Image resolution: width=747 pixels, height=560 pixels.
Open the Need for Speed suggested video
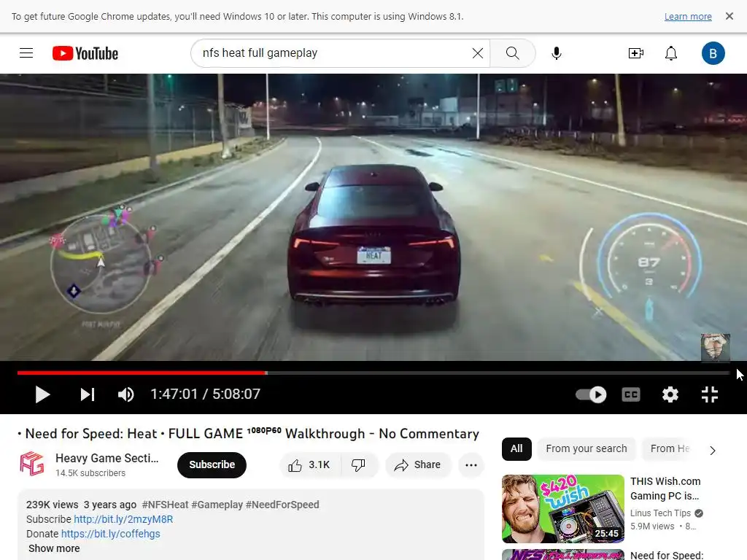[x=562, y=555]
